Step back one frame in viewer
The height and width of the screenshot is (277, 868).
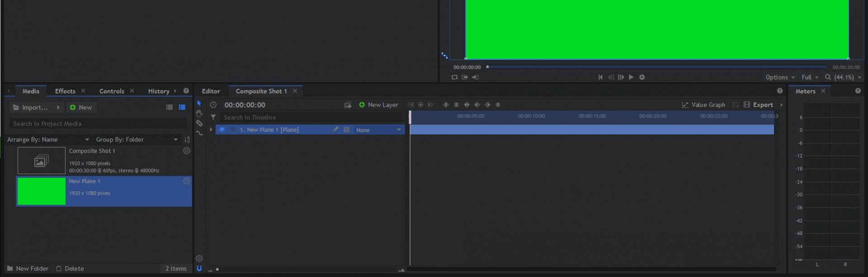611,77
